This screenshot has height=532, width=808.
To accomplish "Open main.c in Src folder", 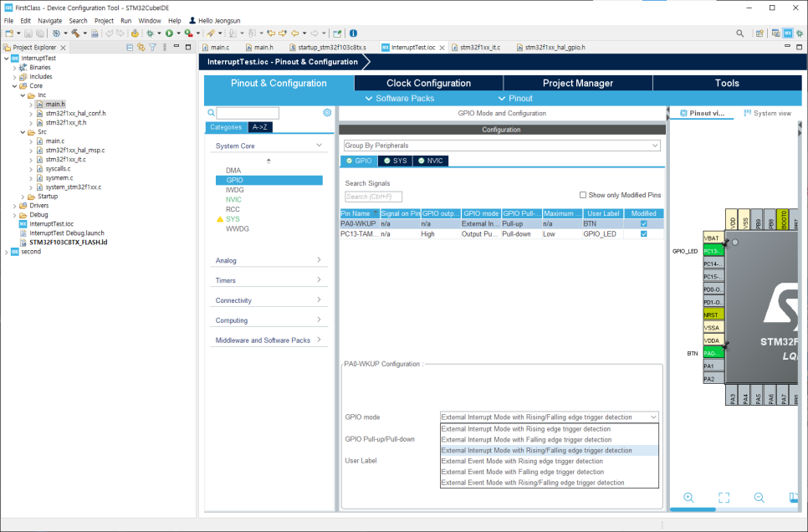I will pos(54,141).
